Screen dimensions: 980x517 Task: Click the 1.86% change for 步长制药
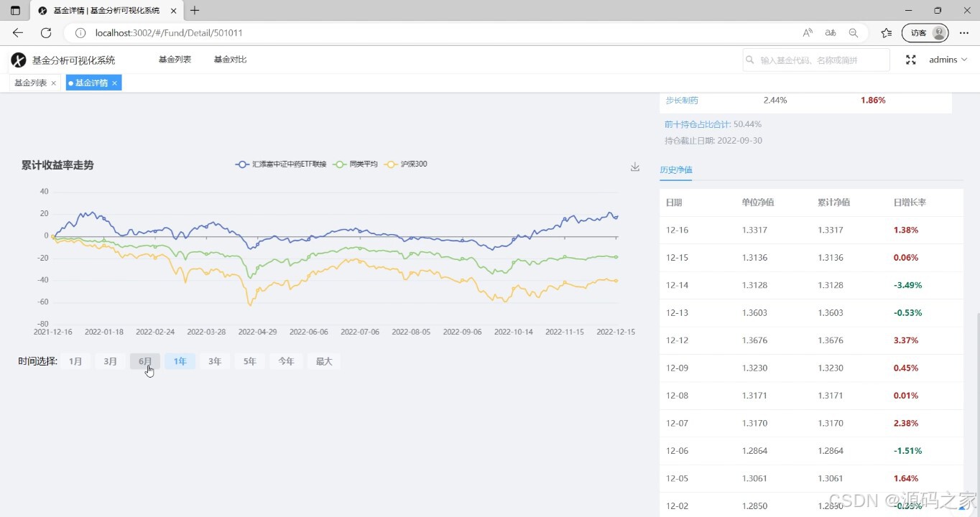pyautogui.click(x=873, y=100)
